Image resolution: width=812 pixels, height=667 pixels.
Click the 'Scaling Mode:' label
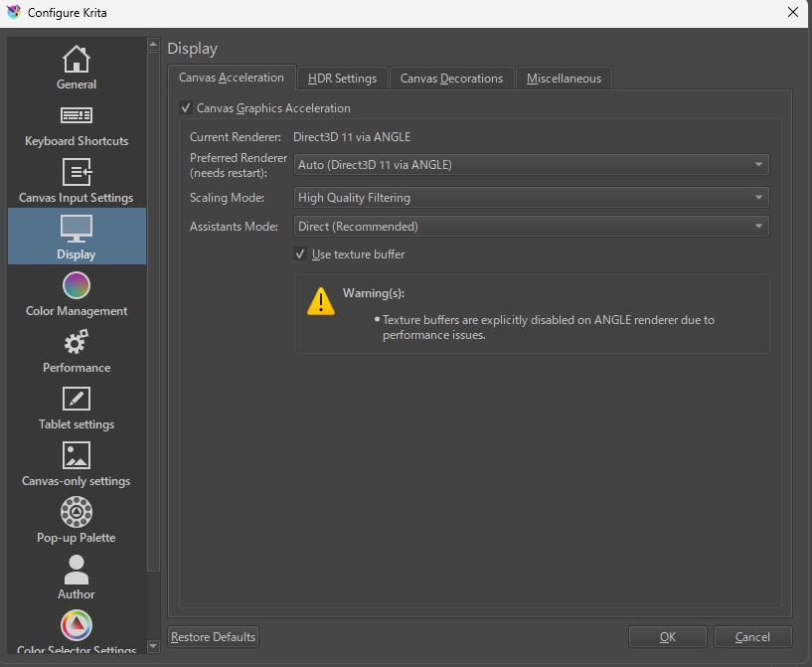227,197
